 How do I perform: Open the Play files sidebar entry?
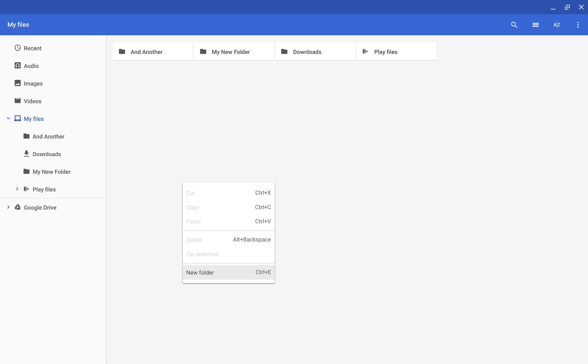coord(44,189)
